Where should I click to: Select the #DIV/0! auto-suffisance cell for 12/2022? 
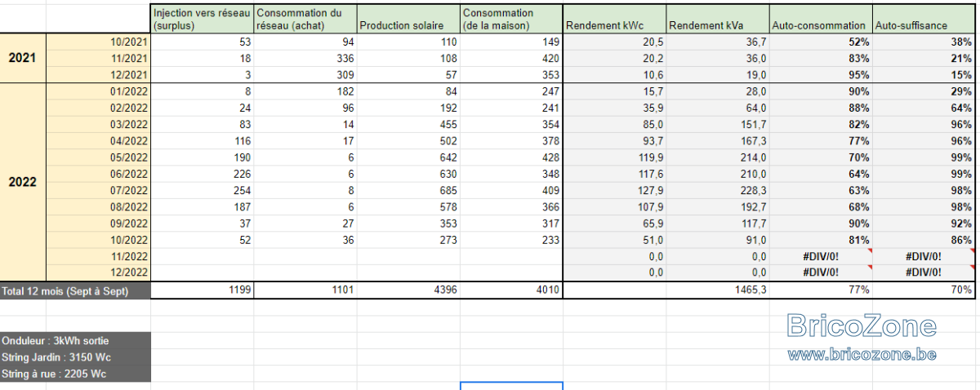pos(924,273)
